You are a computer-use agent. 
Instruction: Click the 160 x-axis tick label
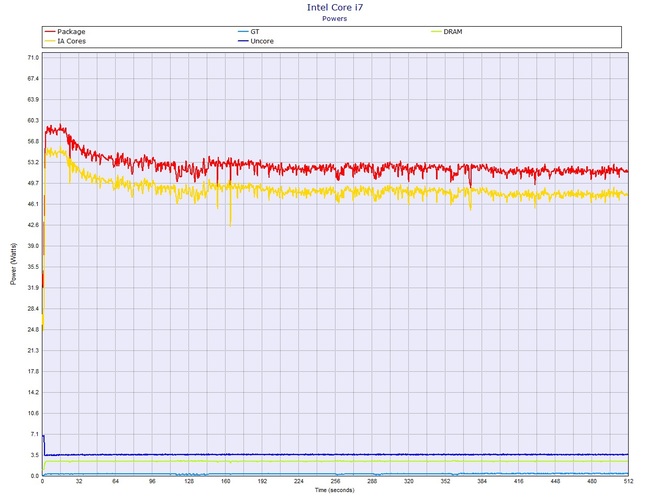(x=226, y=481)
